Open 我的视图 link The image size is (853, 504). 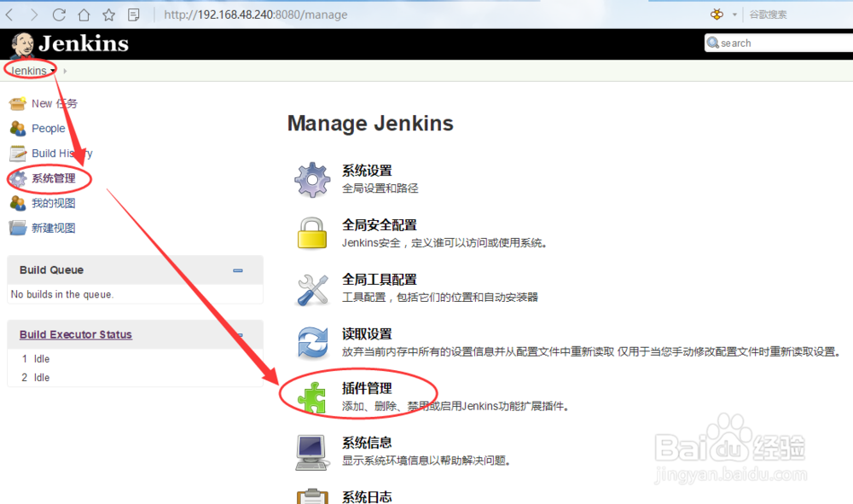[x=53, y=203]
